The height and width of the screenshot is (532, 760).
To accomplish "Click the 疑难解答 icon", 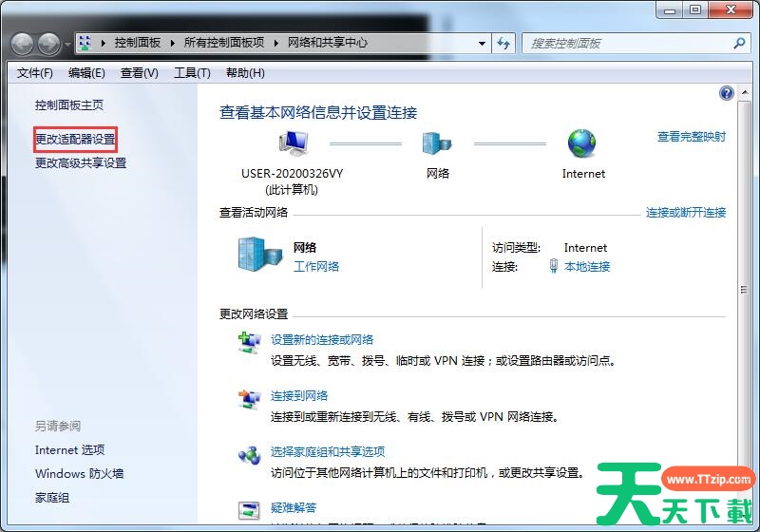I will [249, 511].
